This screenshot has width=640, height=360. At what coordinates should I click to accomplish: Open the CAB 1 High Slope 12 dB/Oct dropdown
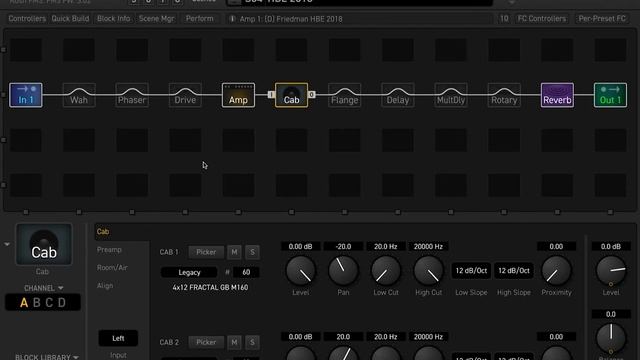click(x=513, y=271)
